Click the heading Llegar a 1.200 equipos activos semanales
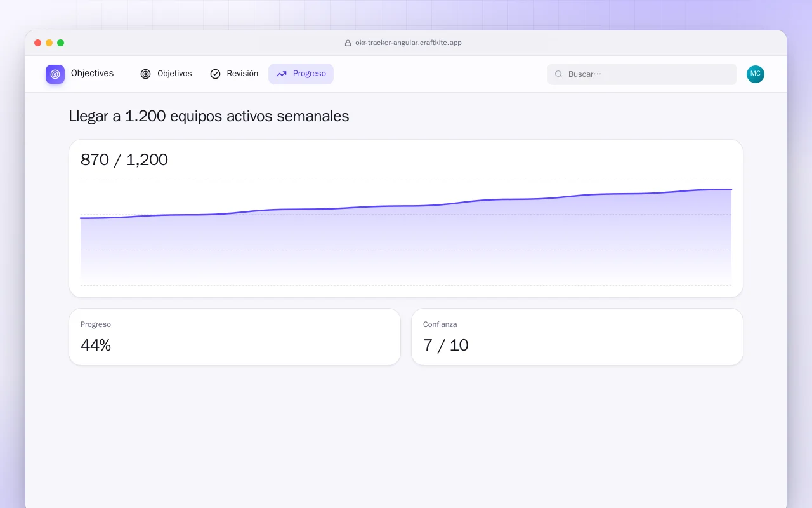This screenshot has height=508, width=812. coord(209,116)
